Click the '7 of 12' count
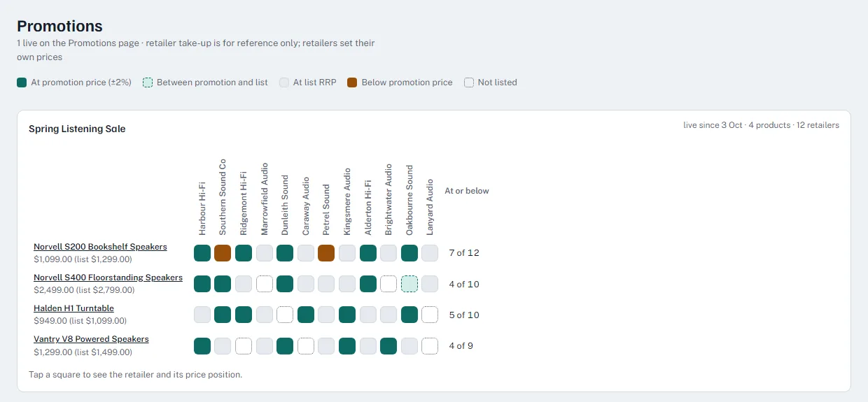 [x=464, y=253]
